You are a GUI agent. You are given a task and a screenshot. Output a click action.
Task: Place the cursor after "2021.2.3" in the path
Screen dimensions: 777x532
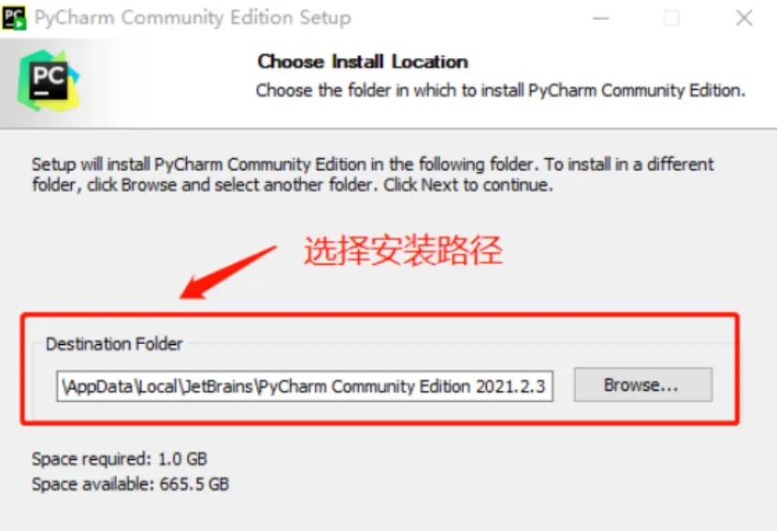547,386
